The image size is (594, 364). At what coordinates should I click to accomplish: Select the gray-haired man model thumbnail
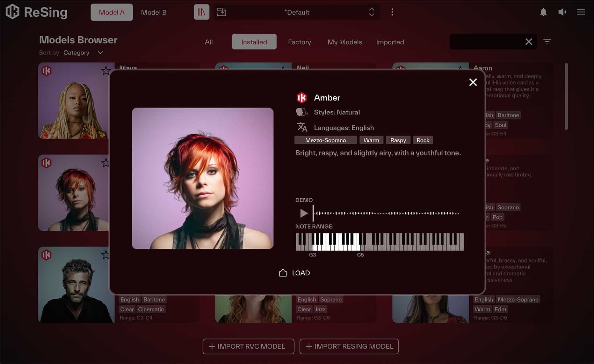click(x=77, y=285)
